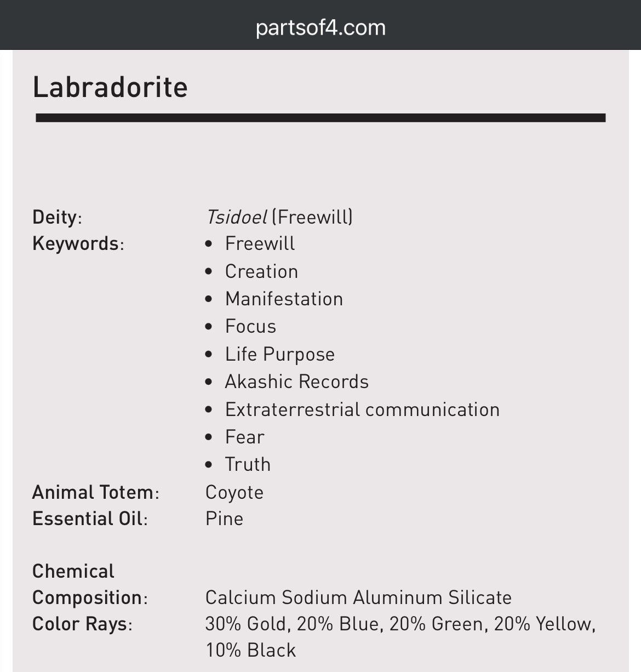This screenshot has height=672, width=641.
Task: Click the black divider line under the heading
Action: pyautogui.click(x=321, y=118)
